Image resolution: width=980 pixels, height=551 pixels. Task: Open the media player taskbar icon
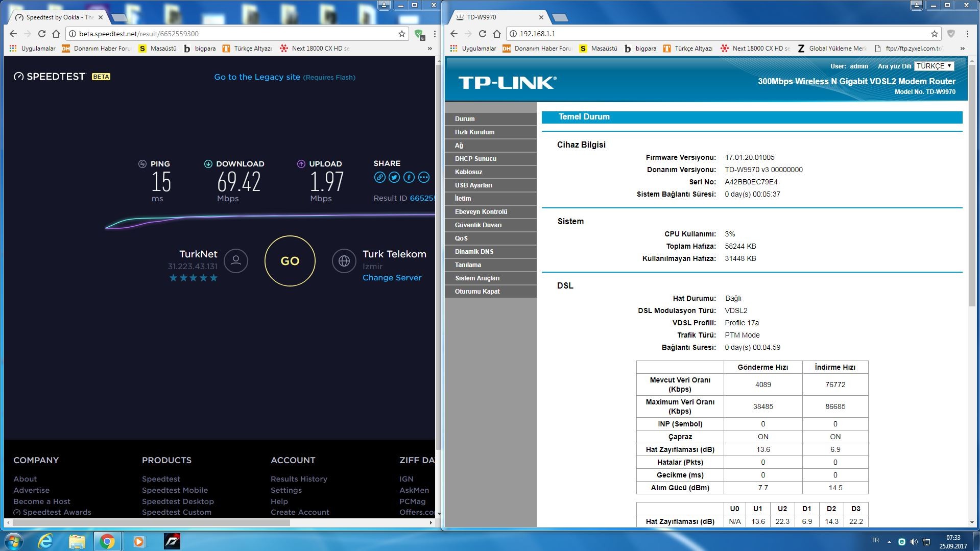138,541
